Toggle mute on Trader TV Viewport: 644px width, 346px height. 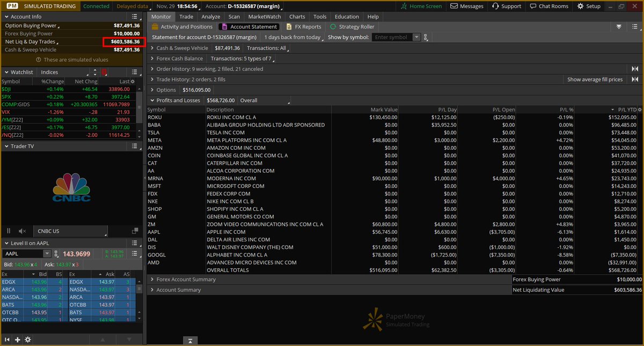click(22, 231)
